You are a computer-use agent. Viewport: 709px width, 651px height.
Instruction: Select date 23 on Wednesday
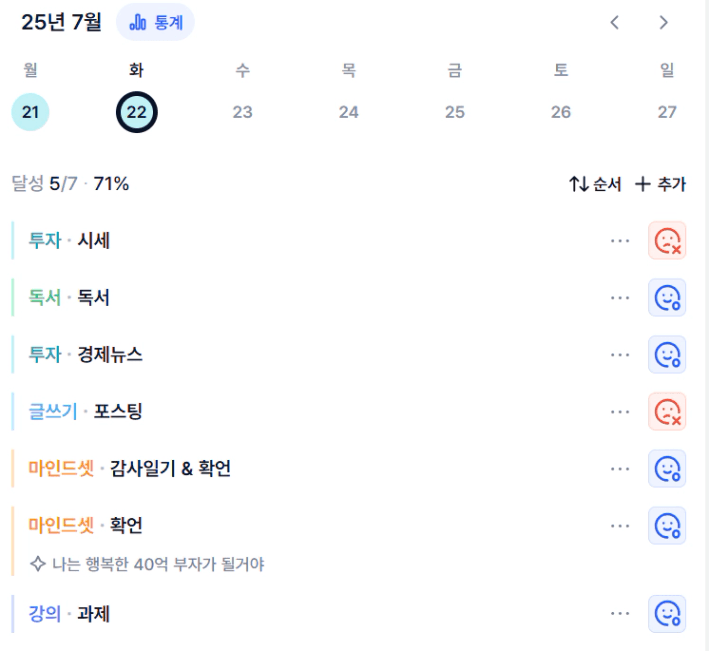242,112
